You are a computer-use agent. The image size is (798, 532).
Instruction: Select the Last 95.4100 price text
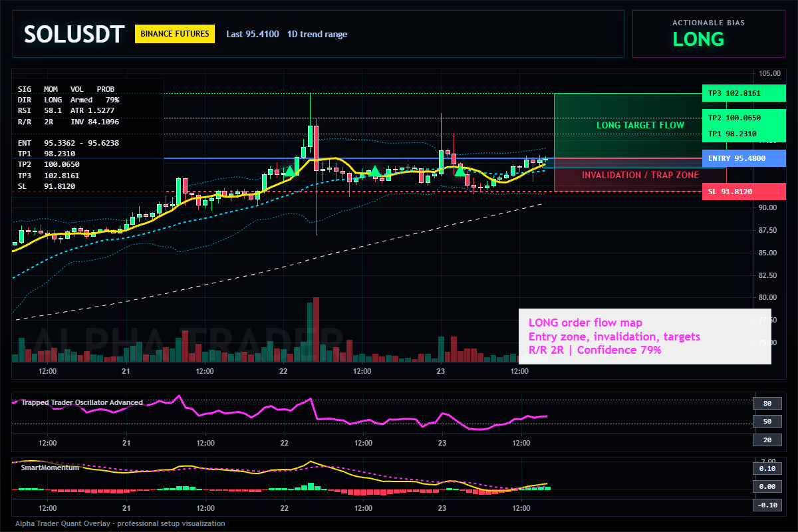click(x=253, y=34)
